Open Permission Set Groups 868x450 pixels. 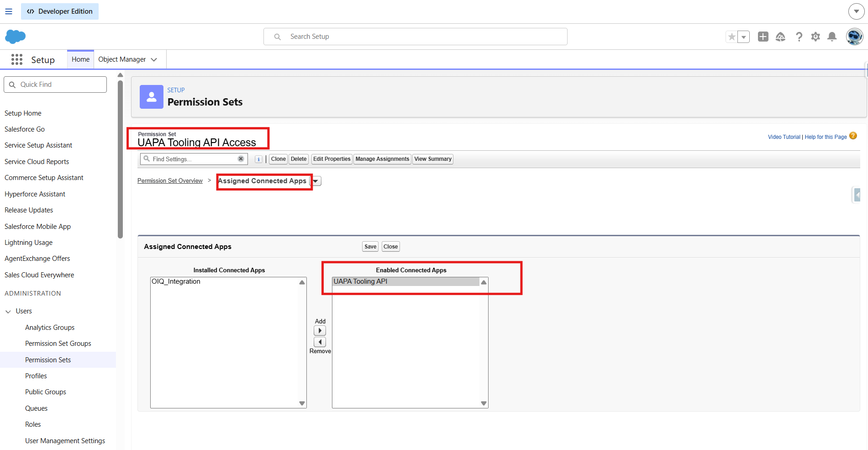coord(58,344)
